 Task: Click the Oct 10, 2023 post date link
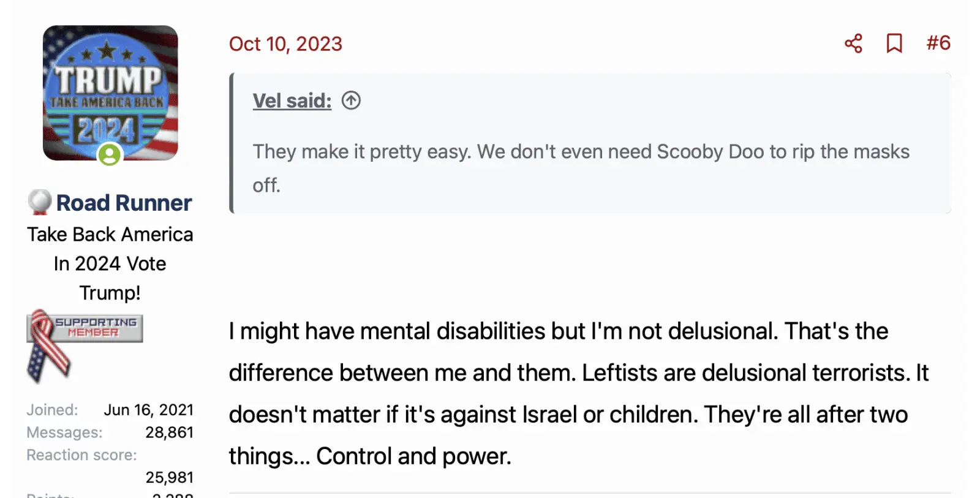[x=285, y=44]
